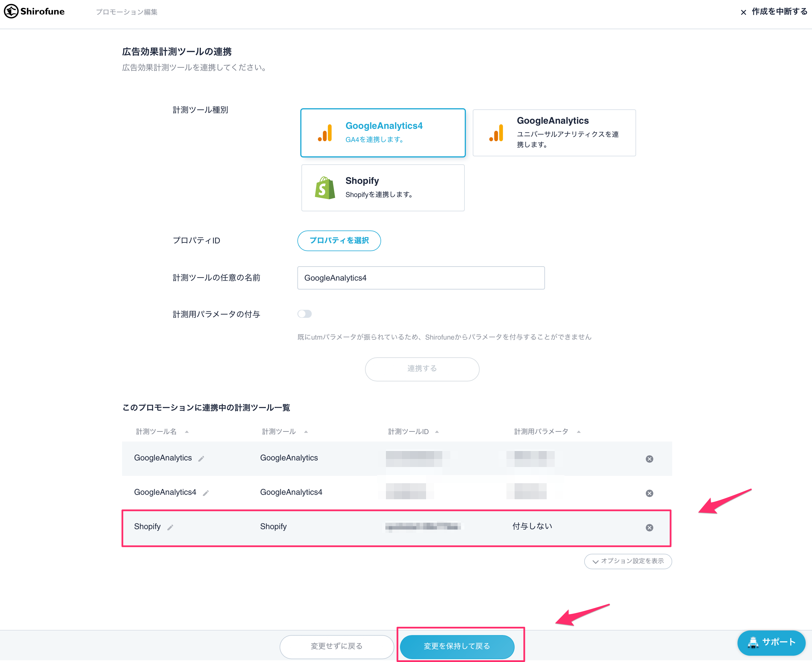Viewport: 812px width, 662px height.
Task: Click the GoogleAnalytics tool column cell
Action: (289, 458)
